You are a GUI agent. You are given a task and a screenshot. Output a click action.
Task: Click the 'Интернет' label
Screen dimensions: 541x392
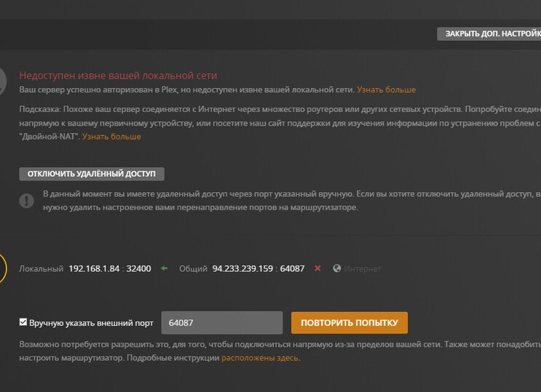coord(363,268)
